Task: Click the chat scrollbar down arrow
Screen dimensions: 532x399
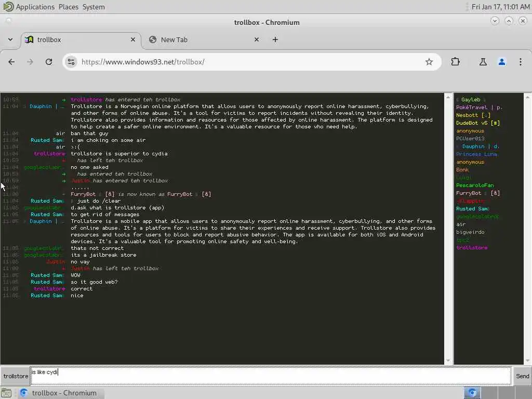Action: click(448, 361)
